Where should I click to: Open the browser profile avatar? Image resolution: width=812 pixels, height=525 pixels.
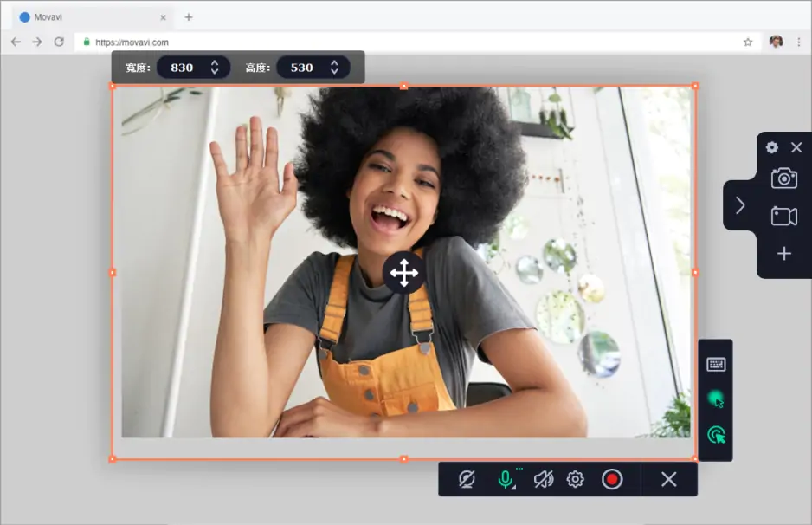click(776, 42)
